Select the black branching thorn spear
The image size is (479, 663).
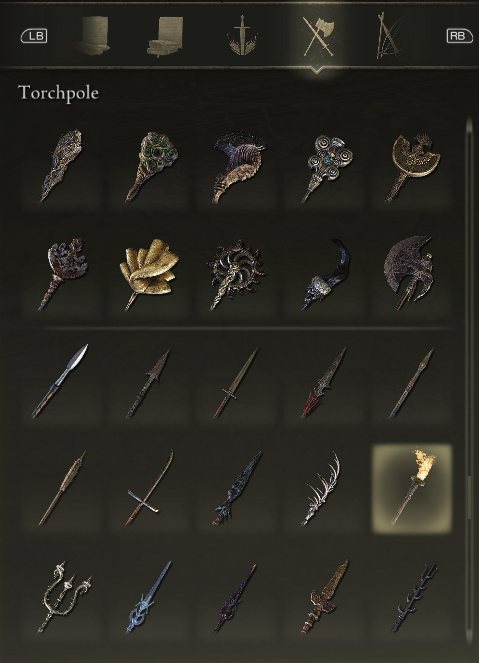[x=414, y=597]
